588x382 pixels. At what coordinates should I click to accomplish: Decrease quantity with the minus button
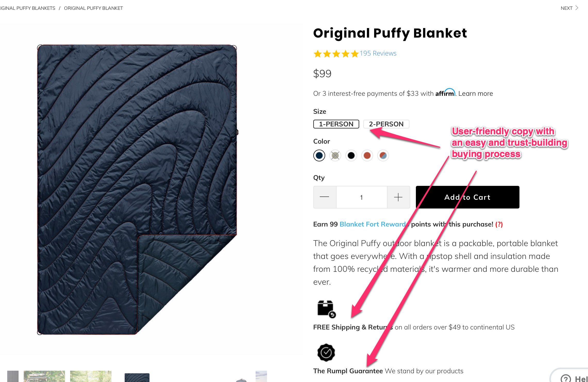324,197
